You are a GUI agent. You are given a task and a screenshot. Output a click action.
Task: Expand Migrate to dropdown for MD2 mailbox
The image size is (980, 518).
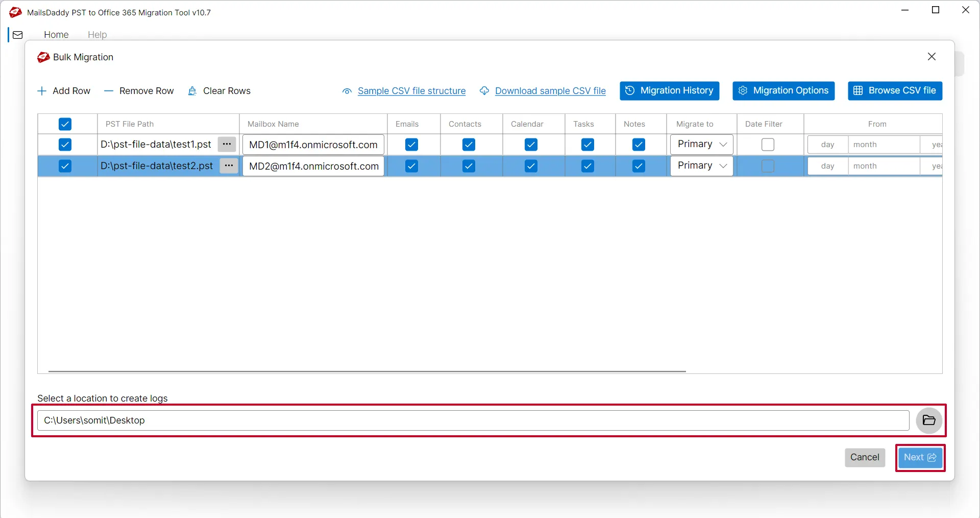click(701, 166)
